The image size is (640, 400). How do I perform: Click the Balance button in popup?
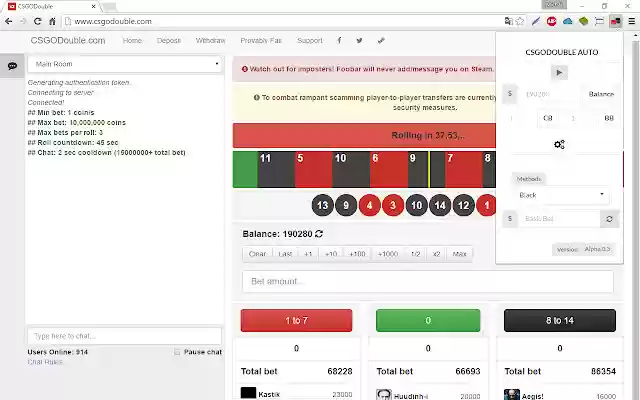[601, 94]
